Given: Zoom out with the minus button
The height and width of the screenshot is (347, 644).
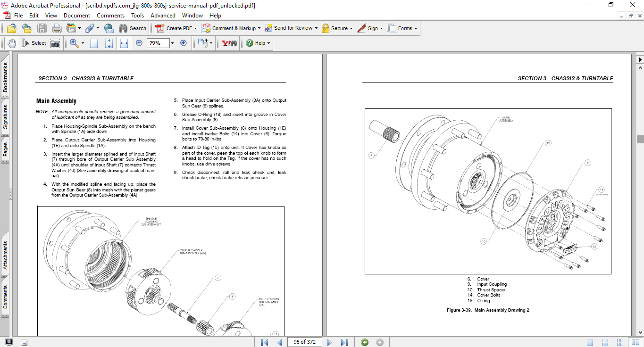Looking at the screenshot, I should 139,43.
